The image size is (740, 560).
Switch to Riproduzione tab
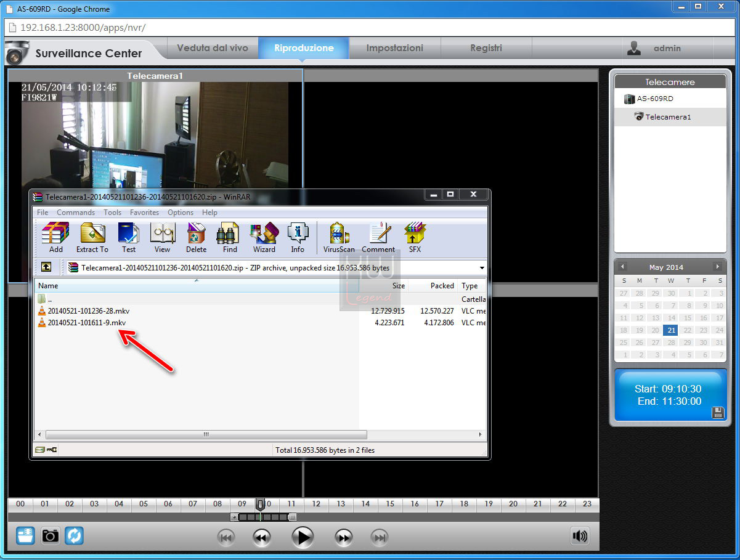304,48
